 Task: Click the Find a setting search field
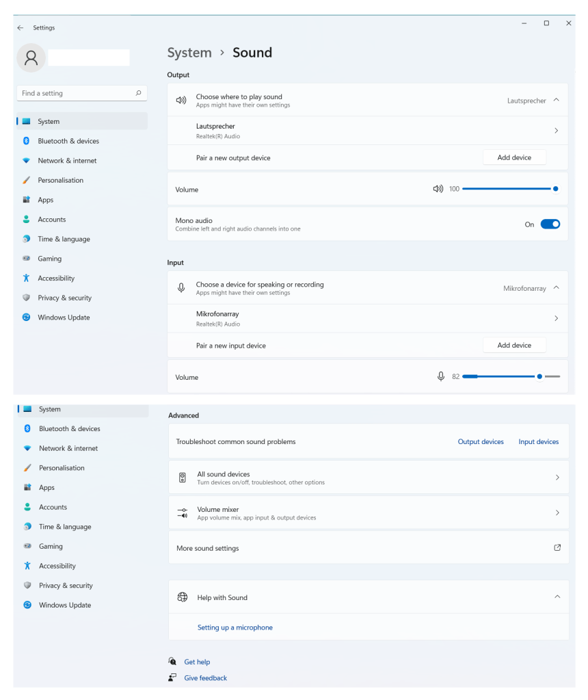tap(75, 93)
